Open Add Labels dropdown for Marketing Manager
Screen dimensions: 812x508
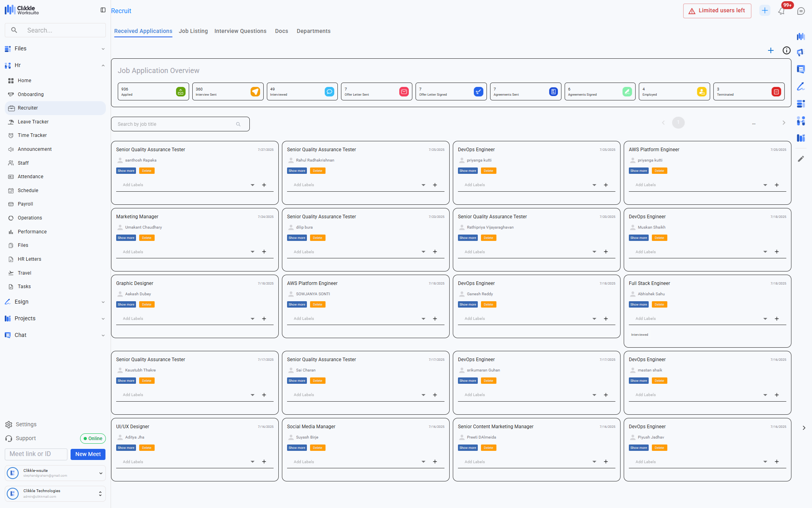(x=252, y=252)
